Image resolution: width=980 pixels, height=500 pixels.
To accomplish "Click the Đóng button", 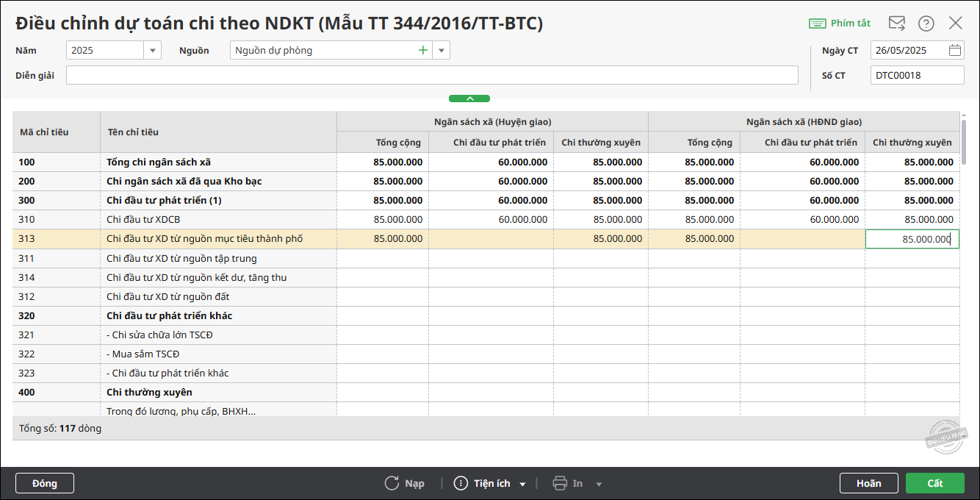I will (x=45, y=483).
